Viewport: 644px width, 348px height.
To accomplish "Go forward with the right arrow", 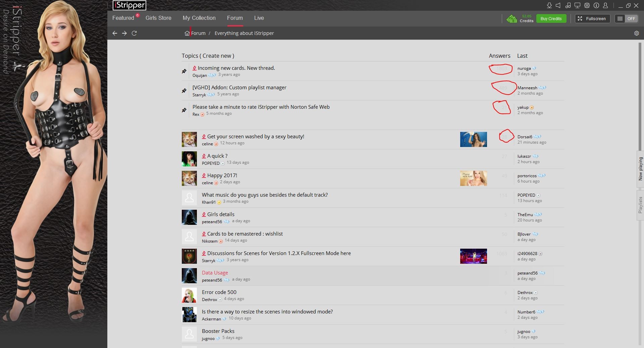I will (x=124, y=33).
